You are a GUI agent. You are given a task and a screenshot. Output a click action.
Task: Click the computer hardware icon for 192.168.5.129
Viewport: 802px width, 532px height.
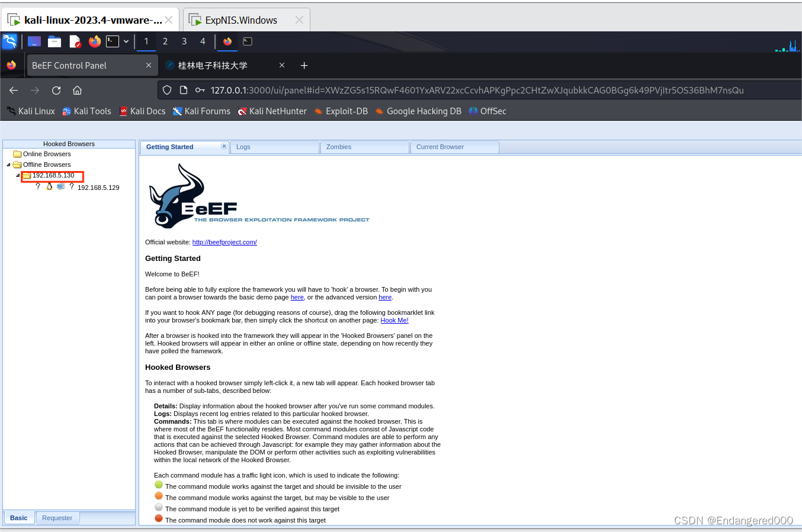pos(60,186)
